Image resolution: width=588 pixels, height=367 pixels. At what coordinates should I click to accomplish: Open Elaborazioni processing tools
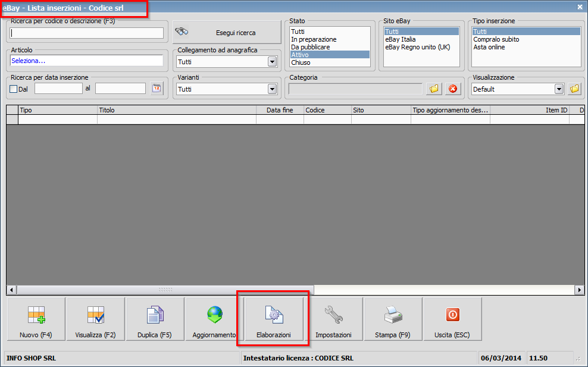(274, 319)
